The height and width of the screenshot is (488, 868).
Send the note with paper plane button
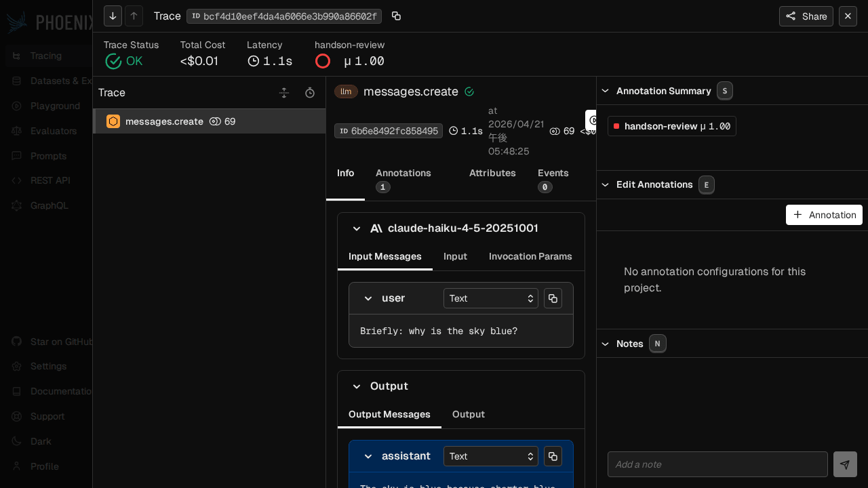[845, 464]
